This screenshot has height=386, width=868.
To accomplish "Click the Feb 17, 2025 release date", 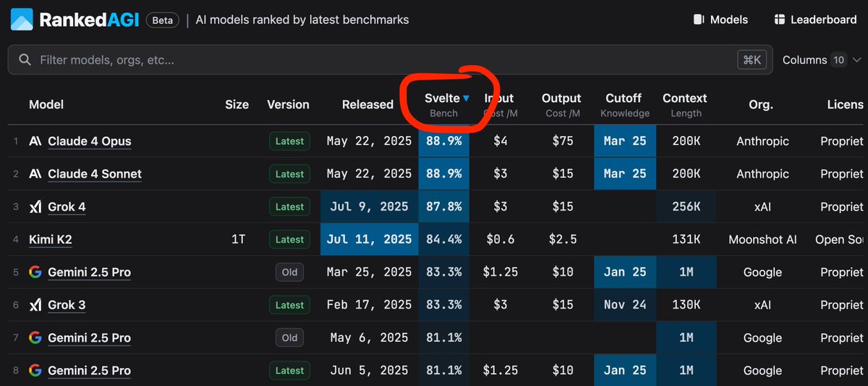I will pos(369,305).
